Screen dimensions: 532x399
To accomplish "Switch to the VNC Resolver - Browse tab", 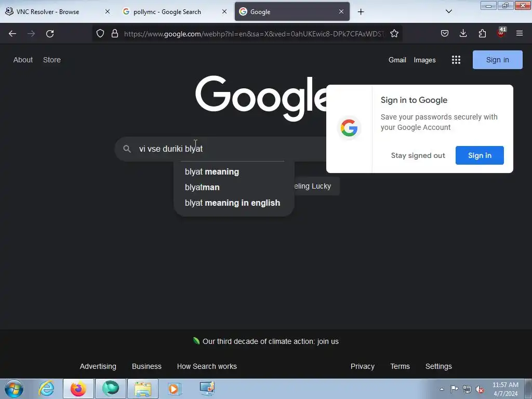I will (58, 11).
